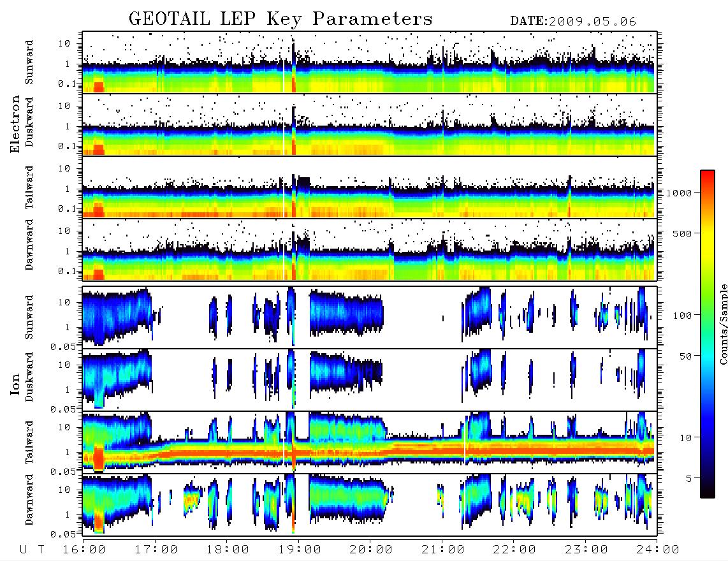
Task: Click the 10 tick on Electron Sunward axis
Action: point(64,43)
